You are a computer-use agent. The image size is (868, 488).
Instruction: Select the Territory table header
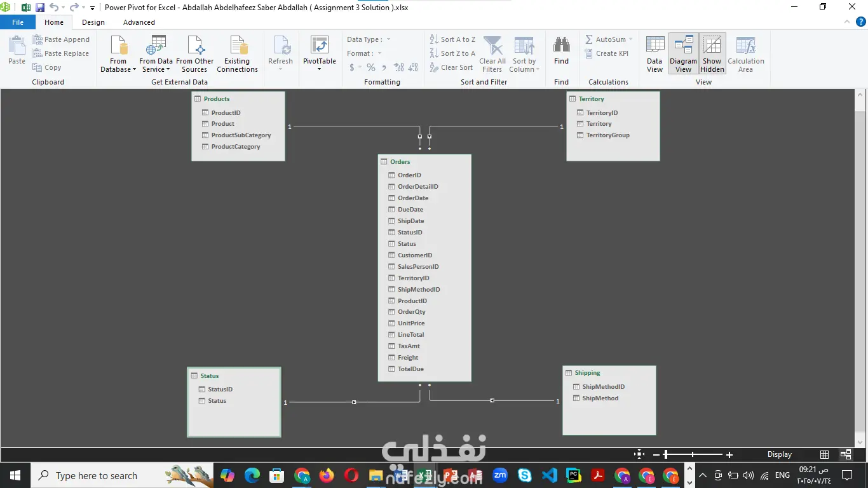[x=613, y=98]
